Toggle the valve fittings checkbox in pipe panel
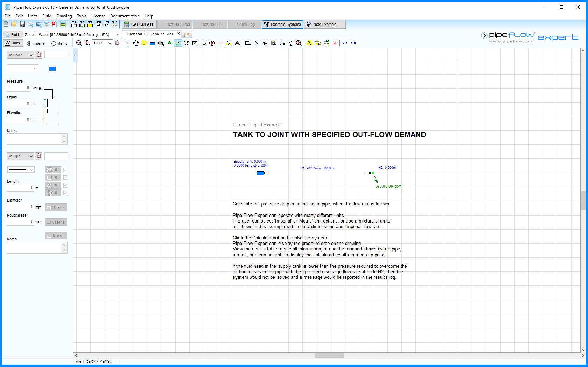Image resolution: width=588 pixels, height=367 pixels. (x=65, y=170)
